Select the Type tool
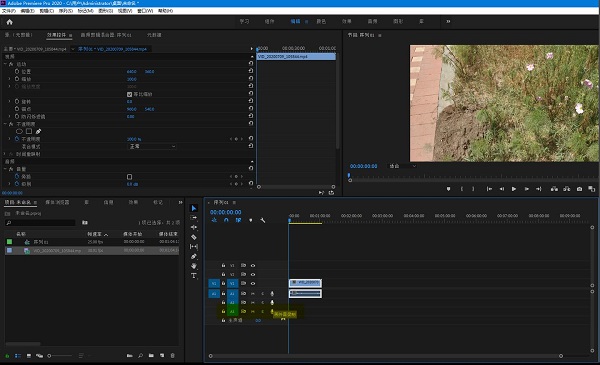Image resolution: width=600 pixels, height=365 pixels. point(194,276)
